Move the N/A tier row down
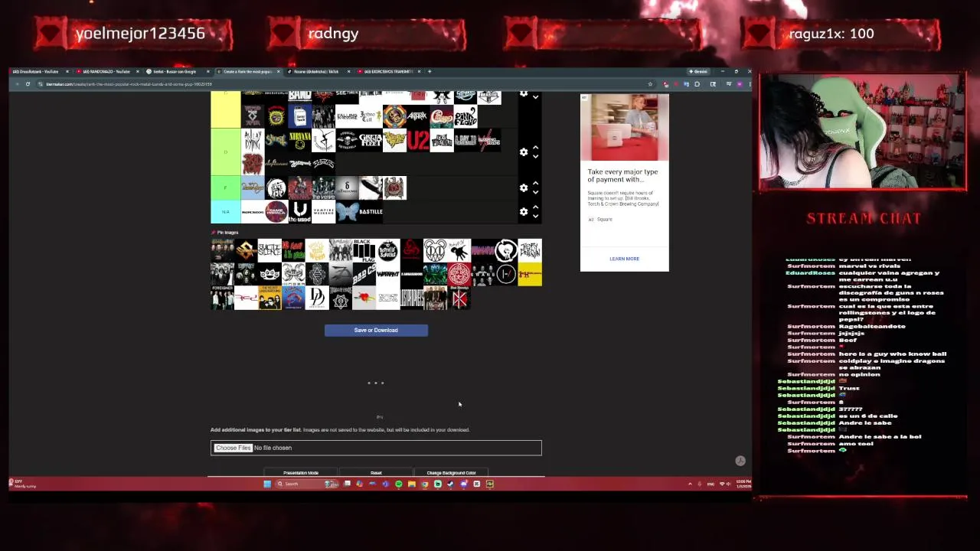 [535, 217]
